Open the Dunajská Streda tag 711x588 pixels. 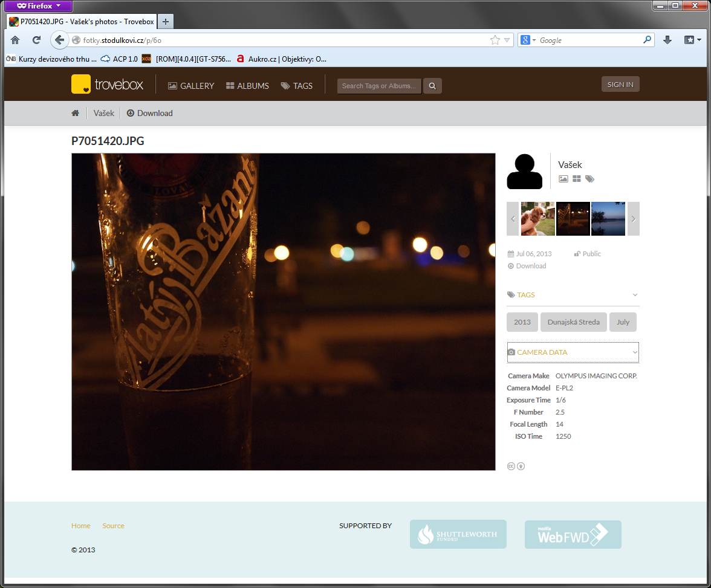click(x=574, y=322)
